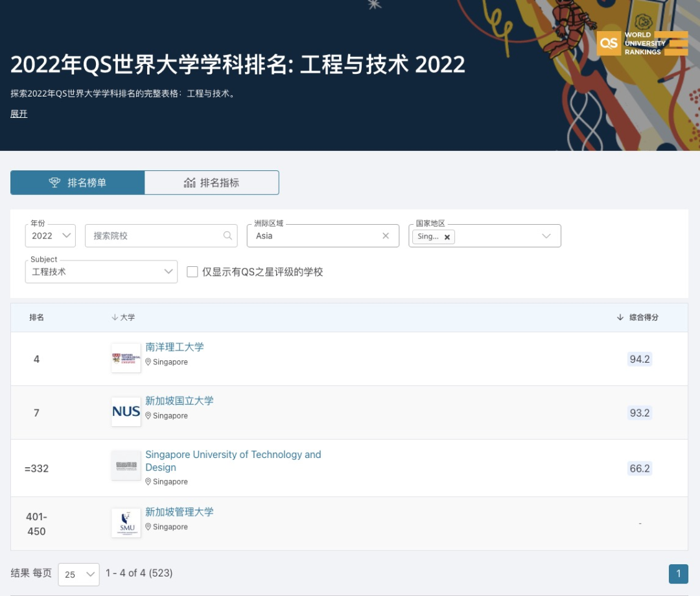This screenshot has height=596, width=700.
Task: Clear the Asia region filter
Action: pos(386,236)
